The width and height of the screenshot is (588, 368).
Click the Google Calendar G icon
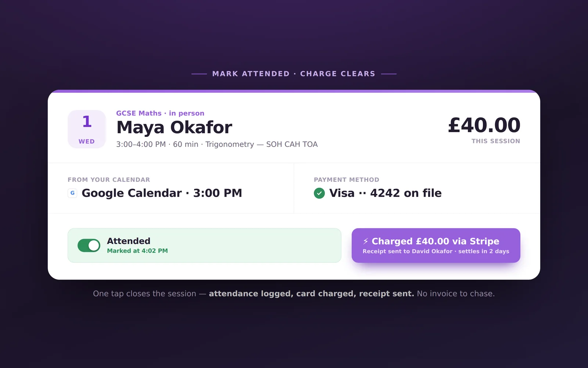72,193
